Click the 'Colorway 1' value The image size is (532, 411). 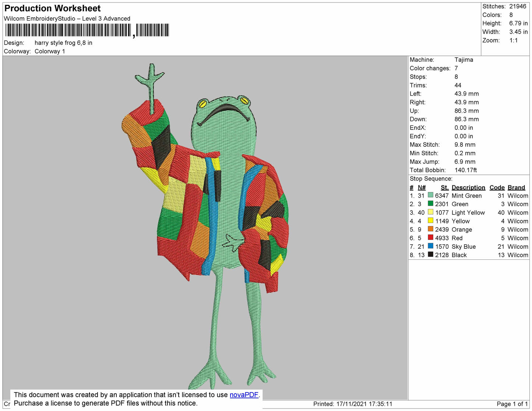click(x=50, y=51)
